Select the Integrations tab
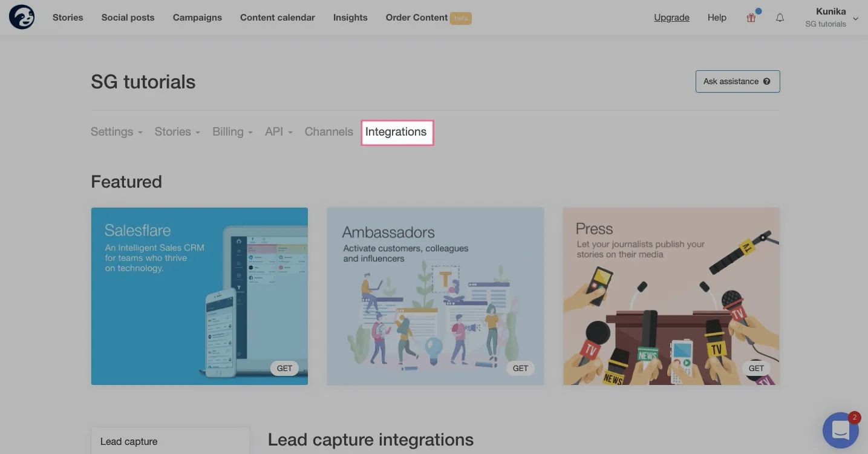The width and height of the screenshot is (868, 454). pyautogui.click(x=396, y=132)
